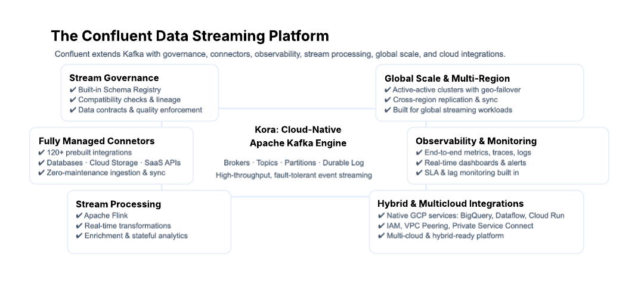Select 'Fully Managed Connetors' heading

[97, 141]
